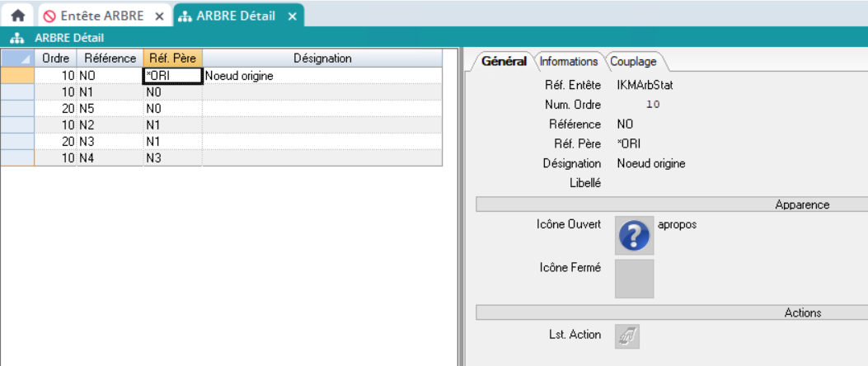Click the Num. Ordre field value 10
Viewport: 868px width, 366px height.
click(x=653, y=105)
